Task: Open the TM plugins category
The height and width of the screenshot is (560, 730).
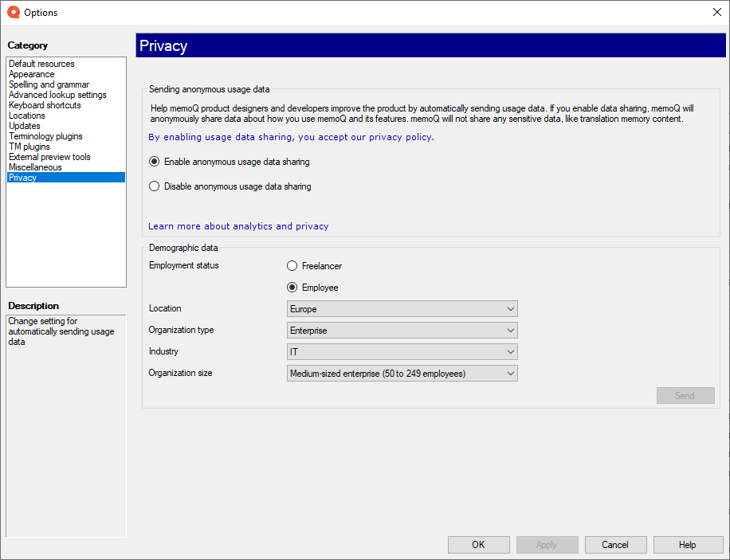Action: tap(29, 147)
